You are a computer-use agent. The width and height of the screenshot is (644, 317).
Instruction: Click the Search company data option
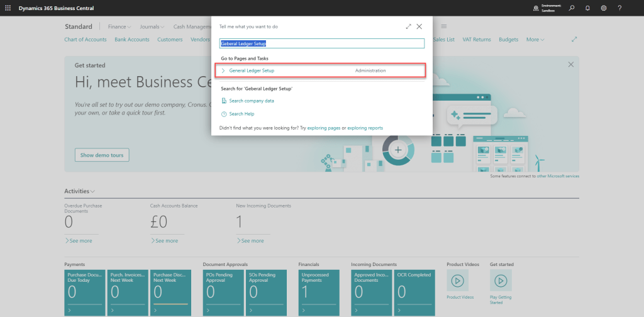(x=251, y=101)
